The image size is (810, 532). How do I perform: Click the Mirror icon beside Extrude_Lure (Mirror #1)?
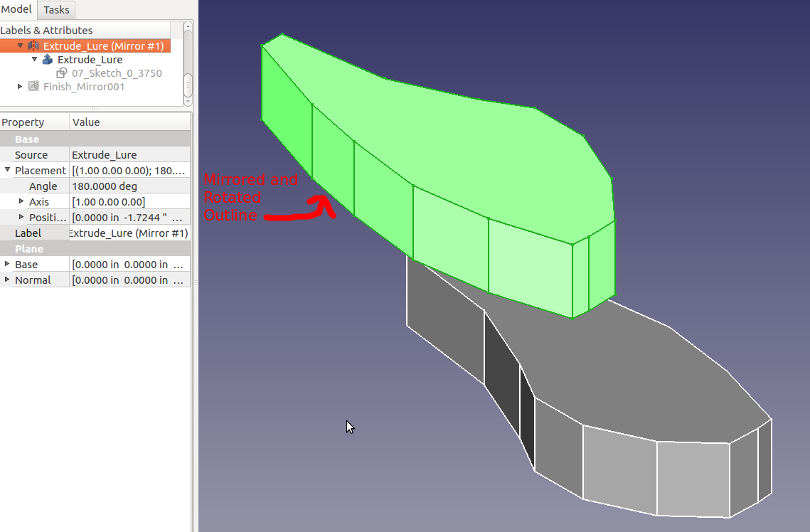click(x=33, y=46)
